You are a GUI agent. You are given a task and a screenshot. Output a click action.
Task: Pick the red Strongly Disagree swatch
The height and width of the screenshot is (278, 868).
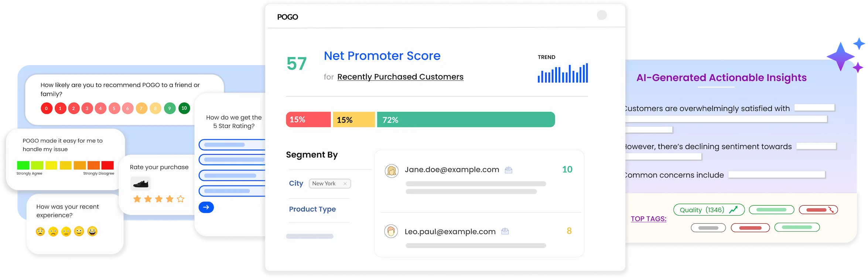[107, 165]
